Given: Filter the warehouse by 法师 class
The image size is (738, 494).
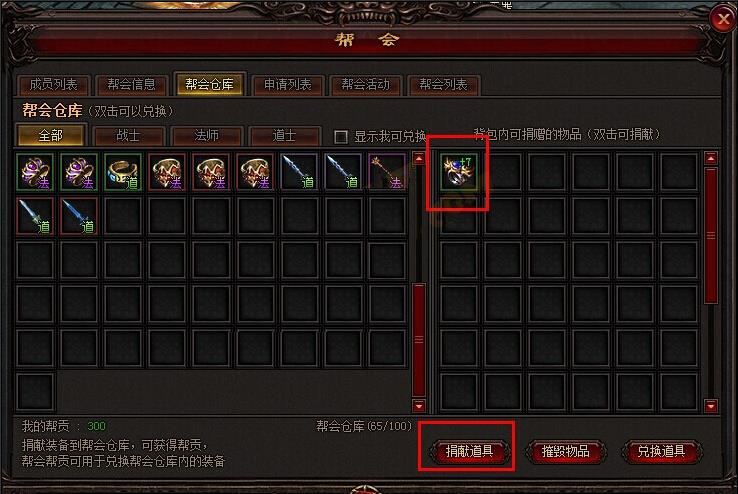Looking at the screenshot, I should click(x=206, y=135).
